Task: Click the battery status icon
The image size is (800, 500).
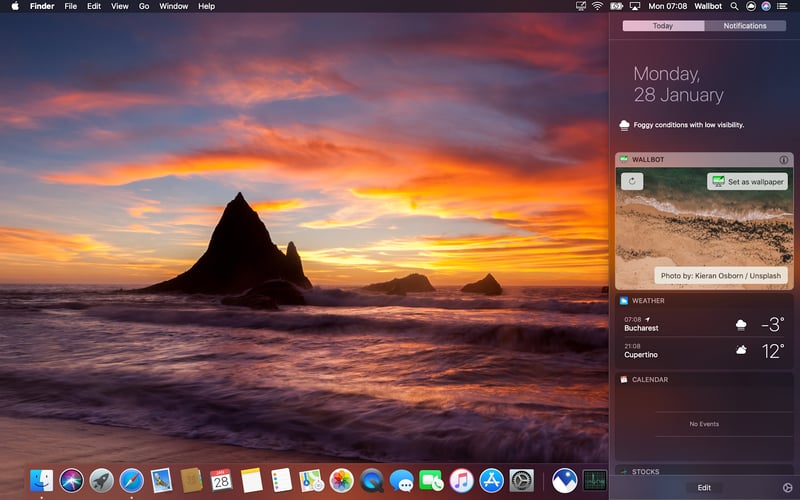Action: click(616, 6)
